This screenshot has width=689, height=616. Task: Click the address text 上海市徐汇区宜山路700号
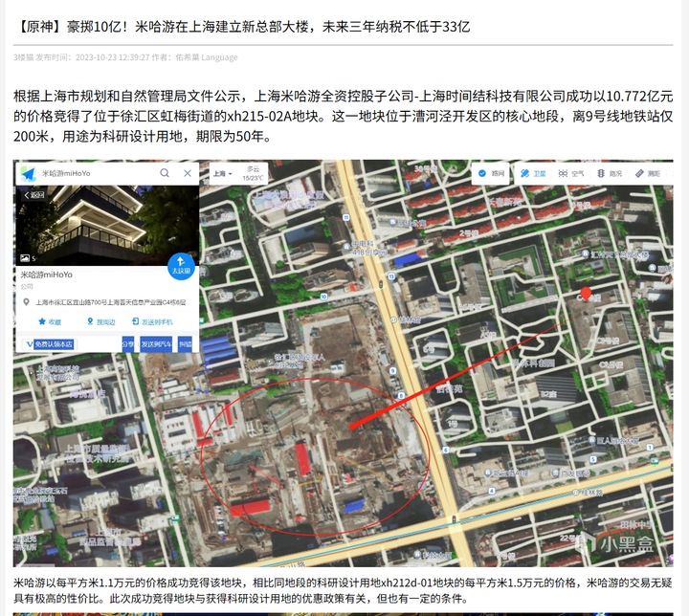coord(111,302)
